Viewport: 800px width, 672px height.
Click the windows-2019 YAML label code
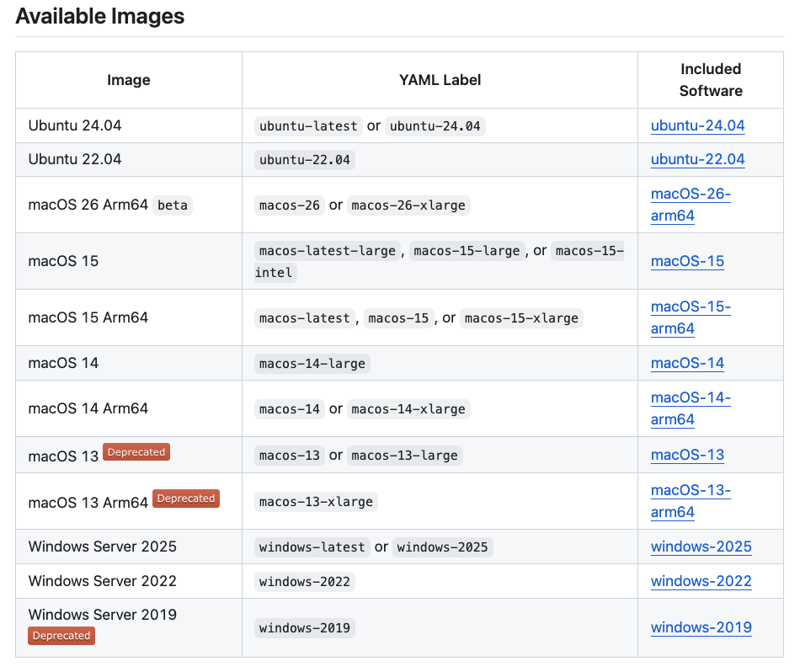point(305,628)
